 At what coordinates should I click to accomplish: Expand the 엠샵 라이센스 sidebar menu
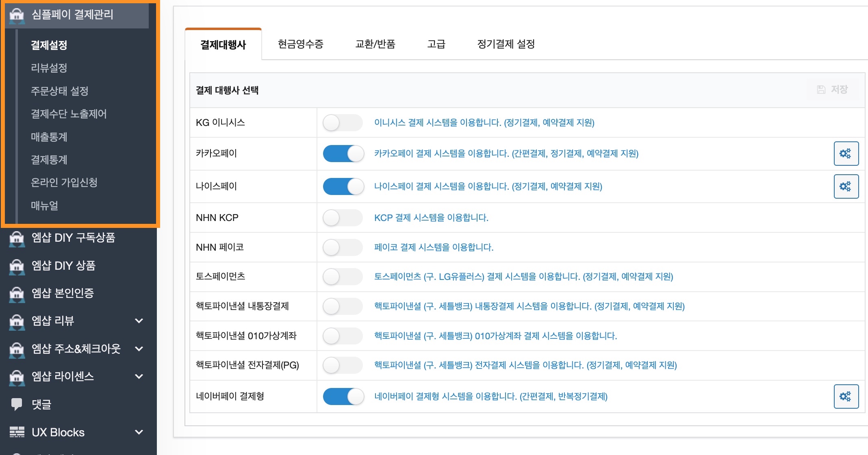(139, 377)
